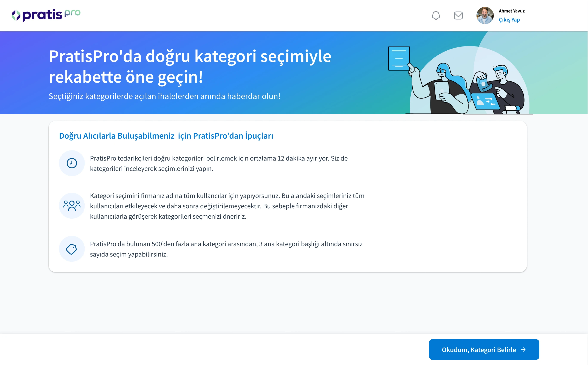Click the Ahmet Yavuz username text
This screenshot has height=365, width=588.
(511, 11)
